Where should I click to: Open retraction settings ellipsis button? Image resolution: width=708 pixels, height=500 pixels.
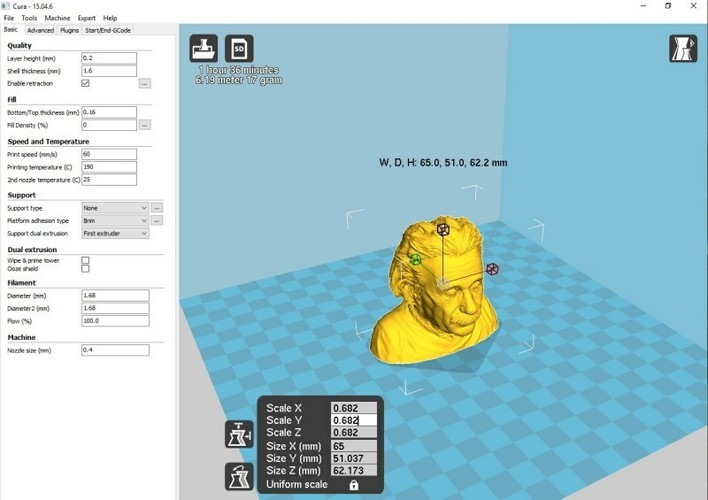point(144,84)
